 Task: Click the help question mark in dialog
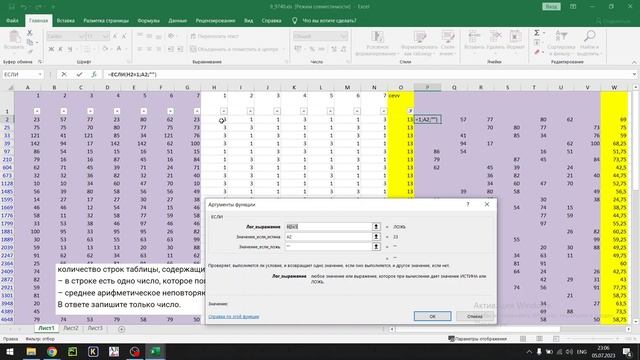(x=468, y=204)
